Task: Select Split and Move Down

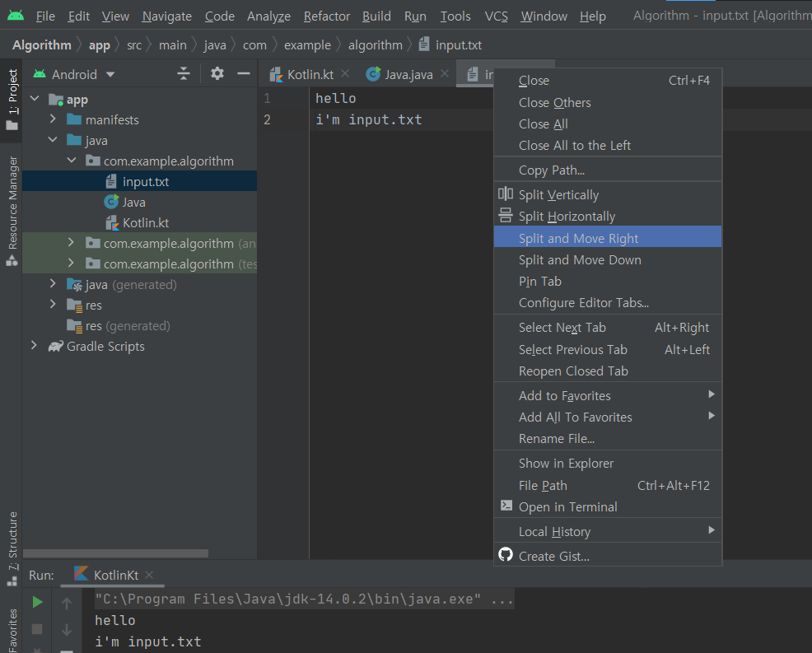Action: [608, 260]
